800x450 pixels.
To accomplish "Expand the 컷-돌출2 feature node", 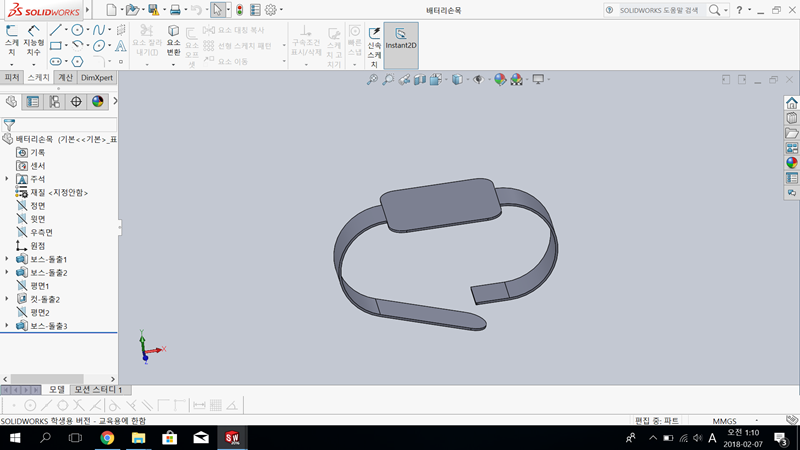I will 7,299.
